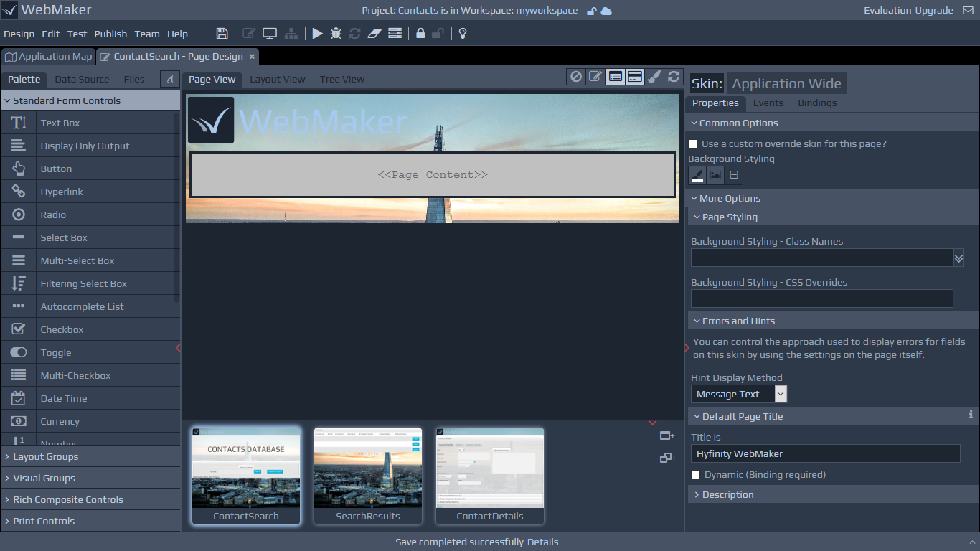Click the Upgrade link
Image resolution: width=980 pixels, height=551 pixels.
click(x=934, y=11)
